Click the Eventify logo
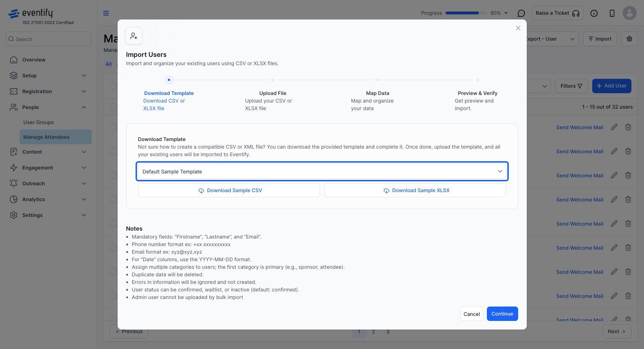The width and height of the screenshot is (644, 349). tap(31, 14)
